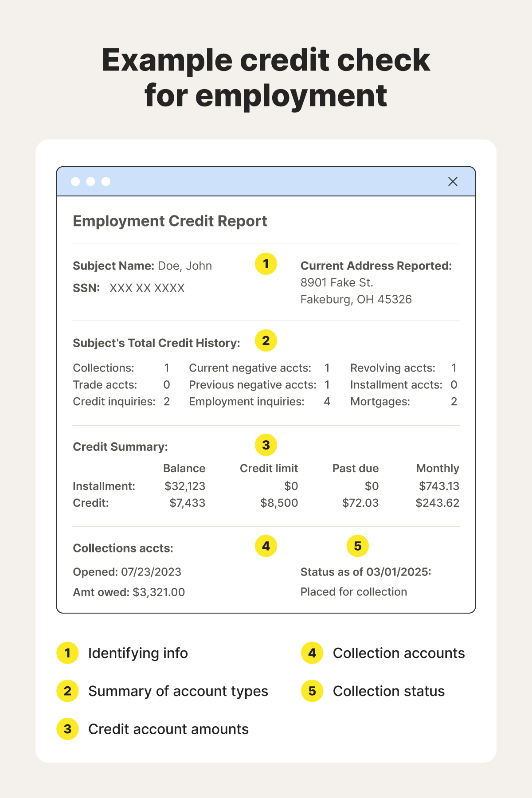Select the Amt owed $3,321.00 line
The image size is (532, 798).
[129, 592]
